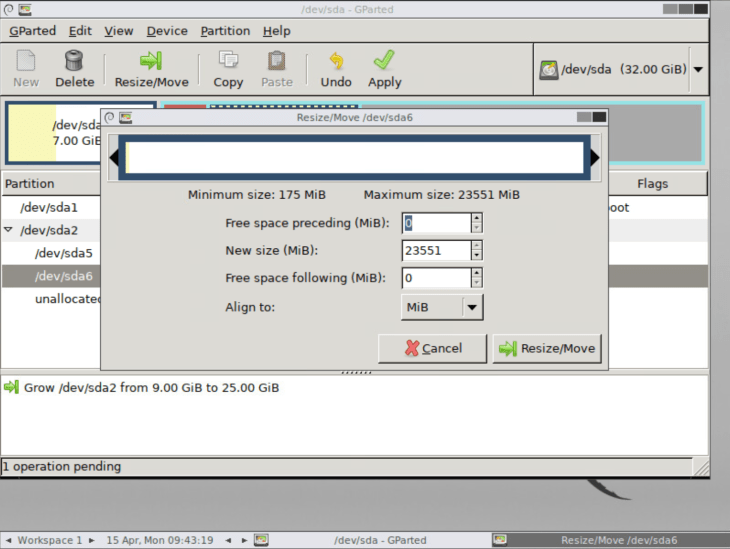Increase Free space following value

tap(476, 273)
